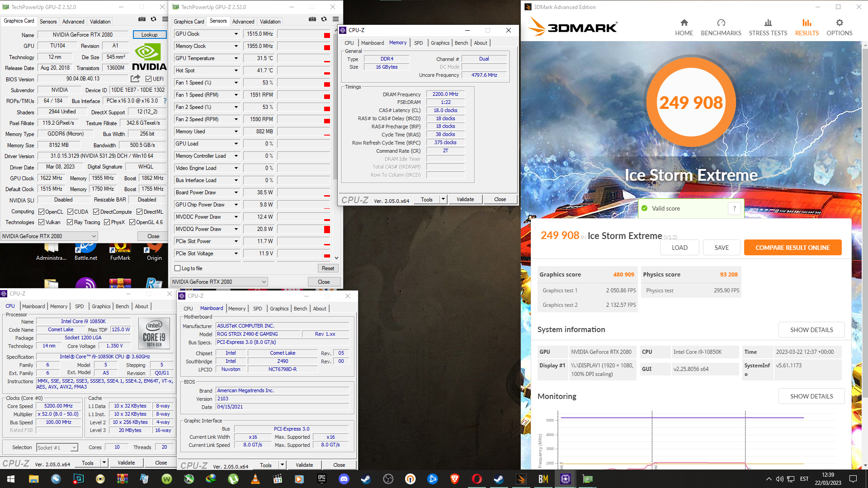Click the Bus Interface question mark icon
Image resolution: width=868 pixels, height=488 pixels.
coord(165,101)
